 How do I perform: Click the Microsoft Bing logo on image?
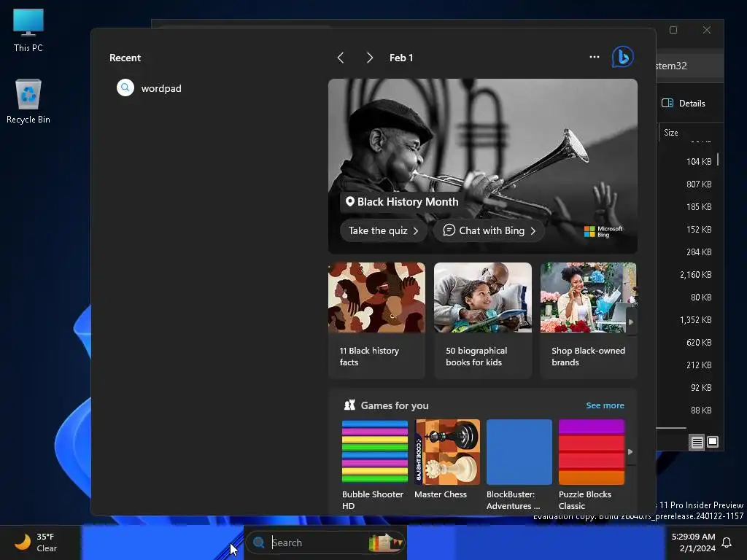(603, 231)
